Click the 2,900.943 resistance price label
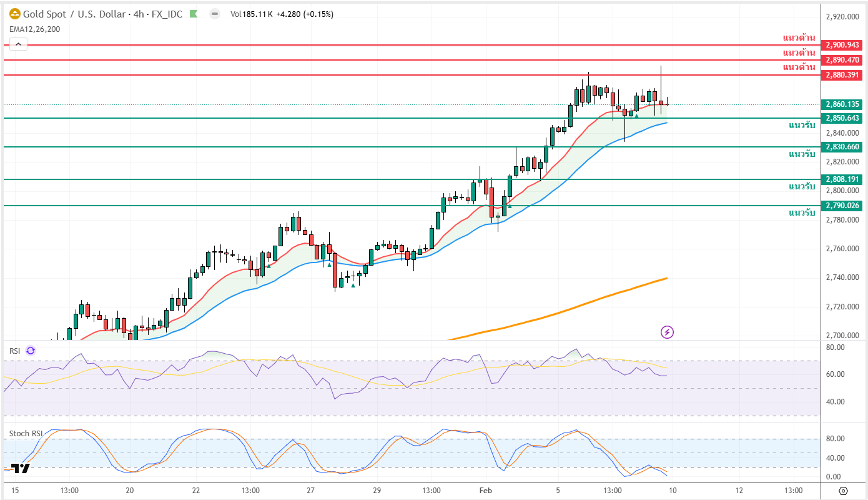Screen dimensions: 868x500 (842, 45)
